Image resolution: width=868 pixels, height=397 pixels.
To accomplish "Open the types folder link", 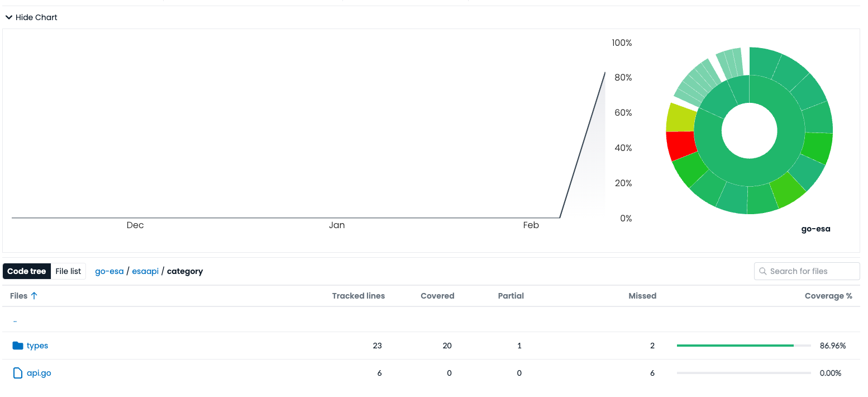I will 37,346.
